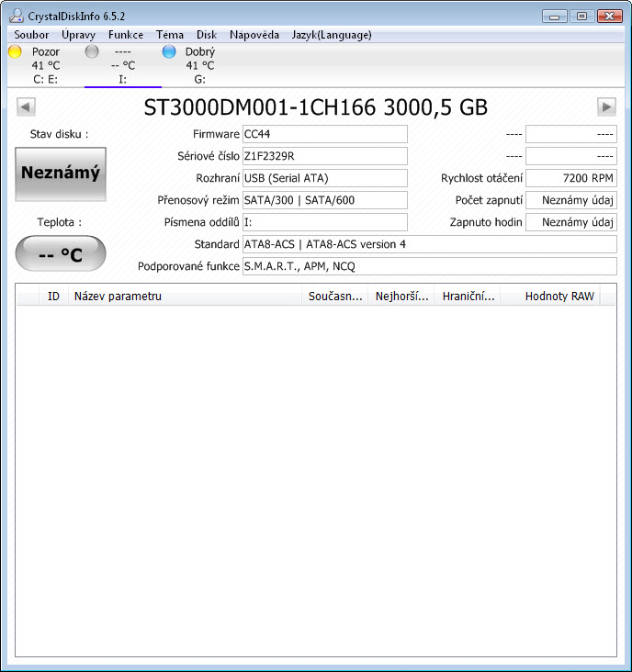Click the Neznámý health status button

click(61, 174)
